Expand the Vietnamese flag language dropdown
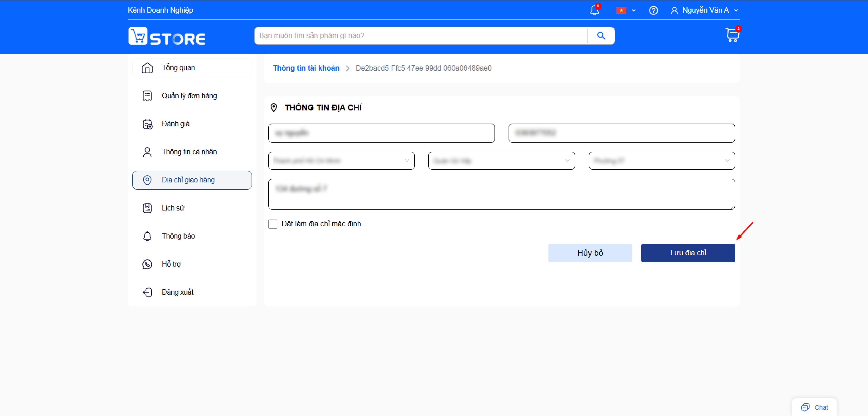Viewport: 868px width, 416px height. [626, 10]
